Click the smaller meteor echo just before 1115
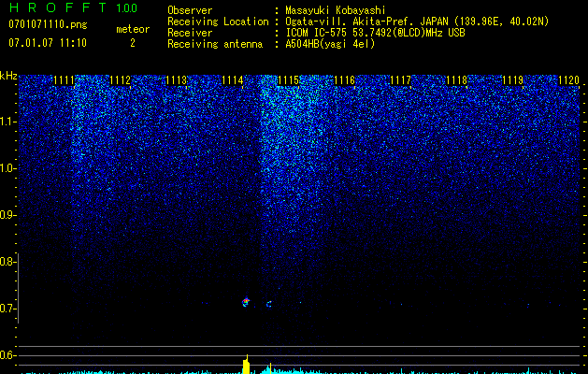The height and width of the screenshot is (374, 588). [x=269, y=304]
